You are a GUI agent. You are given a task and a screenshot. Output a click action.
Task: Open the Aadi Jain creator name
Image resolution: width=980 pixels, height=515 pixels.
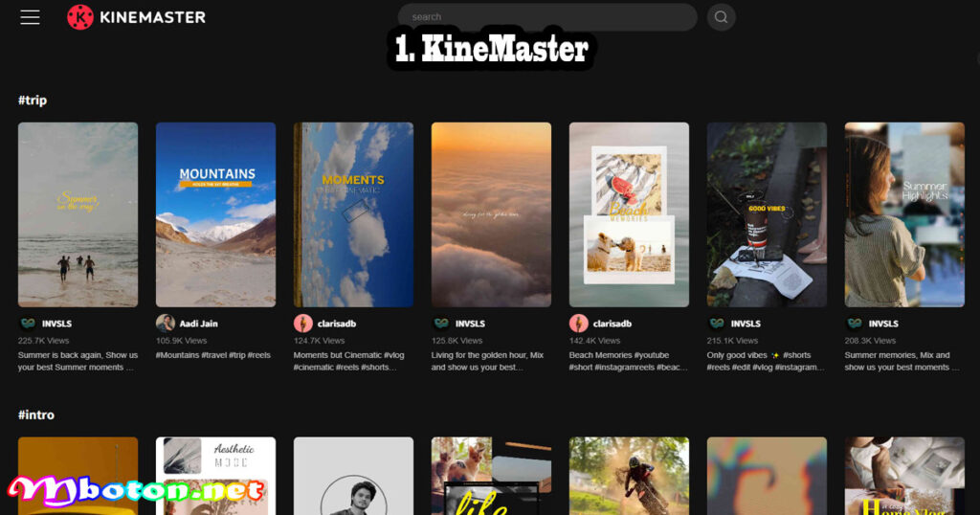click(x=199, y=324)
